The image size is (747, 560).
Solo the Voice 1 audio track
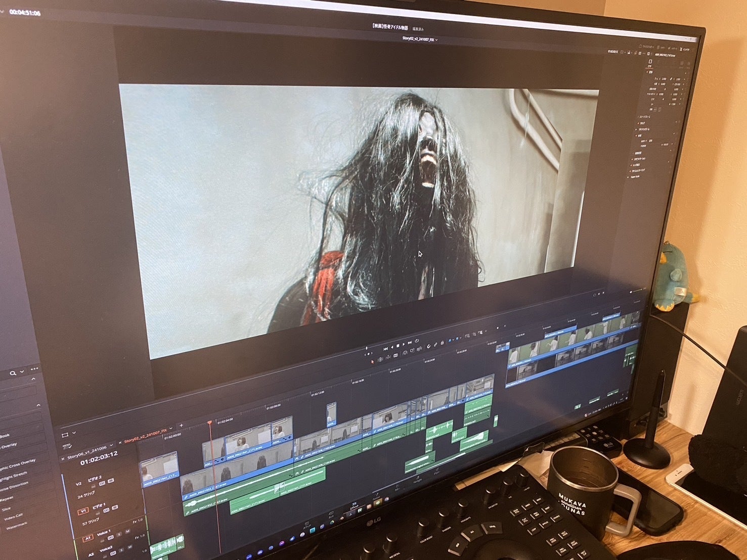coord(118,533)
